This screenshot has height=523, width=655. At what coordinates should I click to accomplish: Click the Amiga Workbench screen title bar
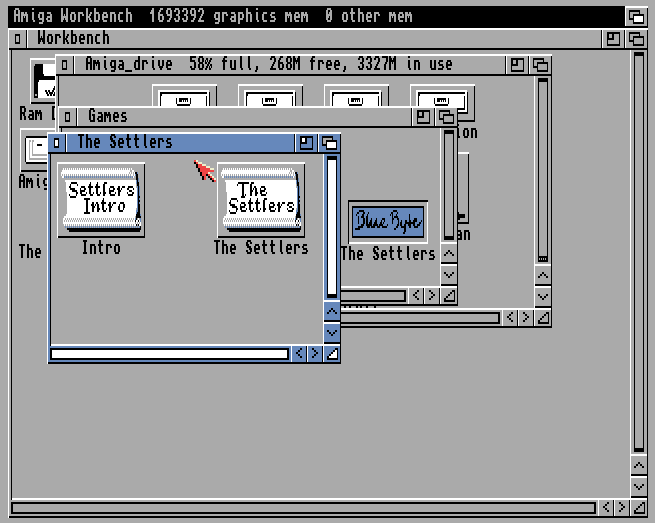coord(317,17)
